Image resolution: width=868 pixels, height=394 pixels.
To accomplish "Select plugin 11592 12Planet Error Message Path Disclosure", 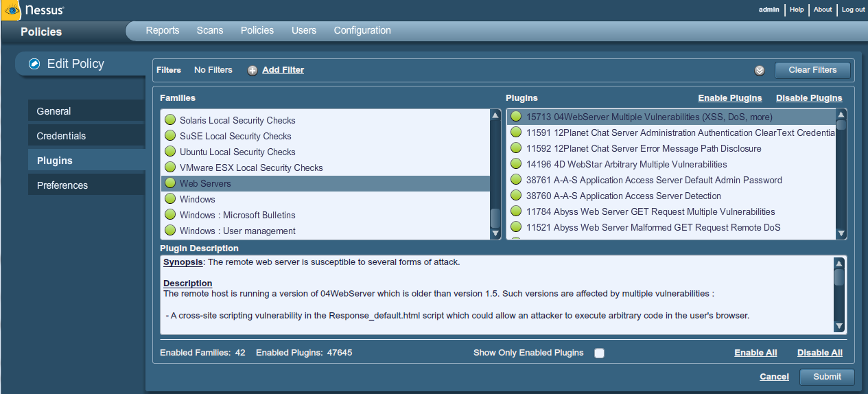I will (x=671, y=148).
